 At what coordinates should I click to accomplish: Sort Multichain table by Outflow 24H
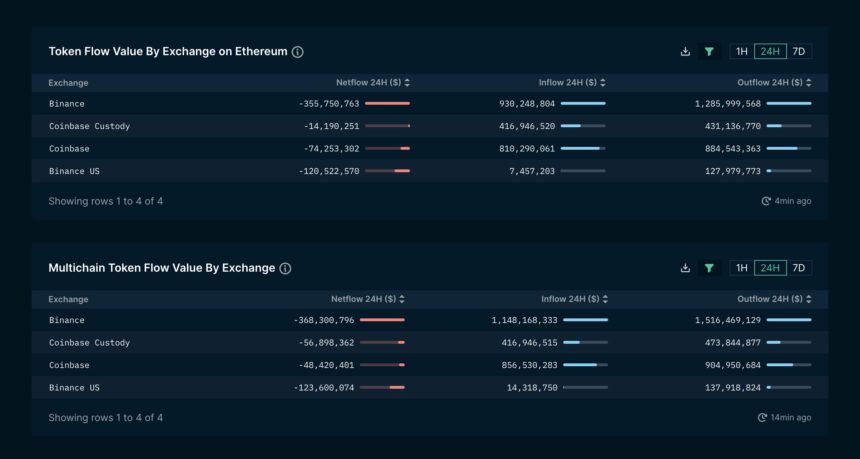point(807,299)
